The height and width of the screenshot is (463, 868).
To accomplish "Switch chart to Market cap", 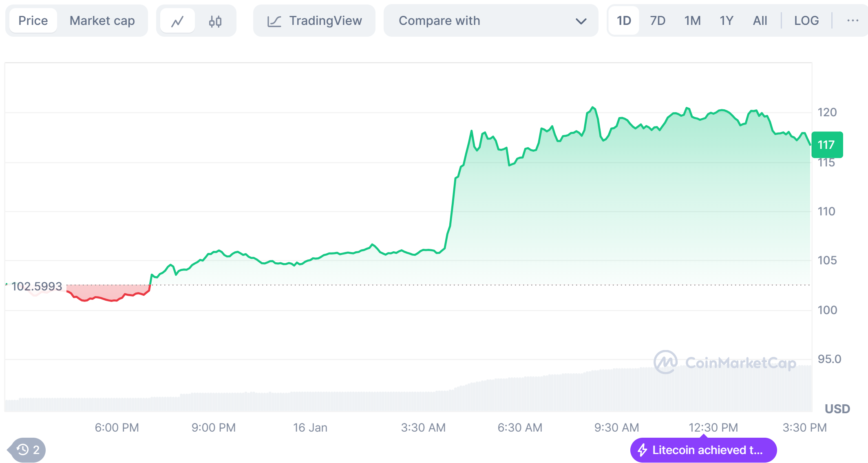I will 102,20.
